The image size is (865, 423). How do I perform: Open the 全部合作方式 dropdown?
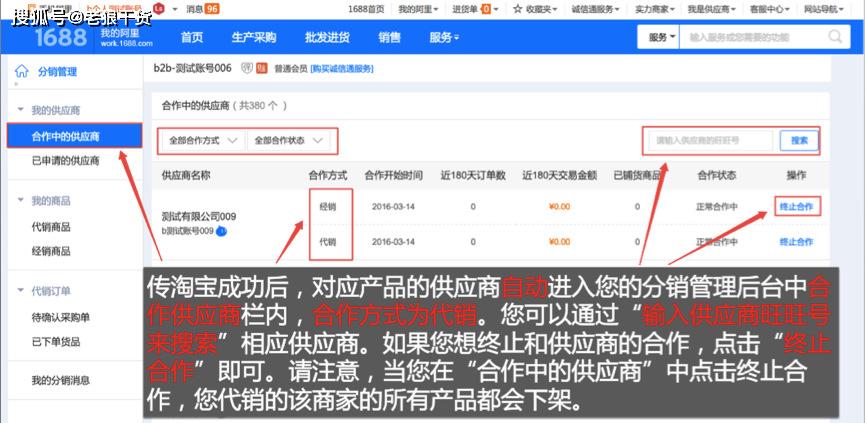tap(203, 141)
